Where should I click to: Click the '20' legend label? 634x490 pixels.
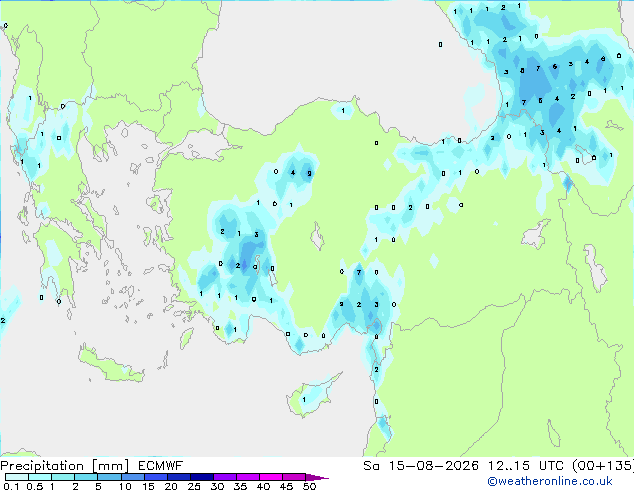coord(171,486)
